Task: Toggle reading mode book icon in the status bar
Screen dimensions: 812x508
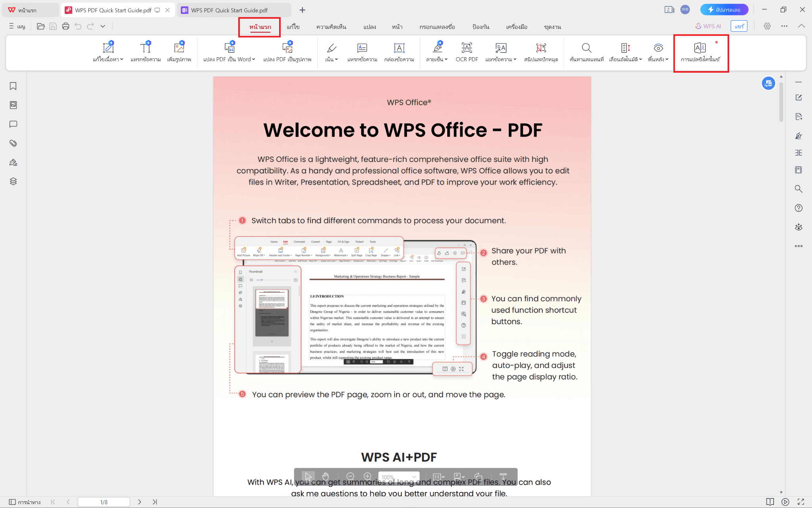Action: coord(770,502)
